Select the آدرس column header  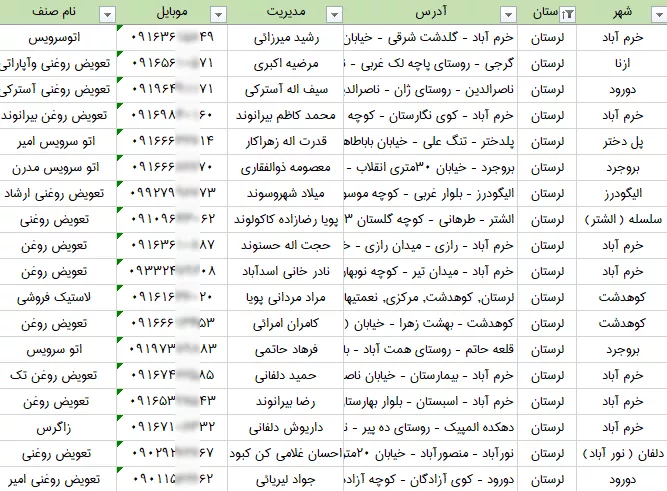(430, 12)
